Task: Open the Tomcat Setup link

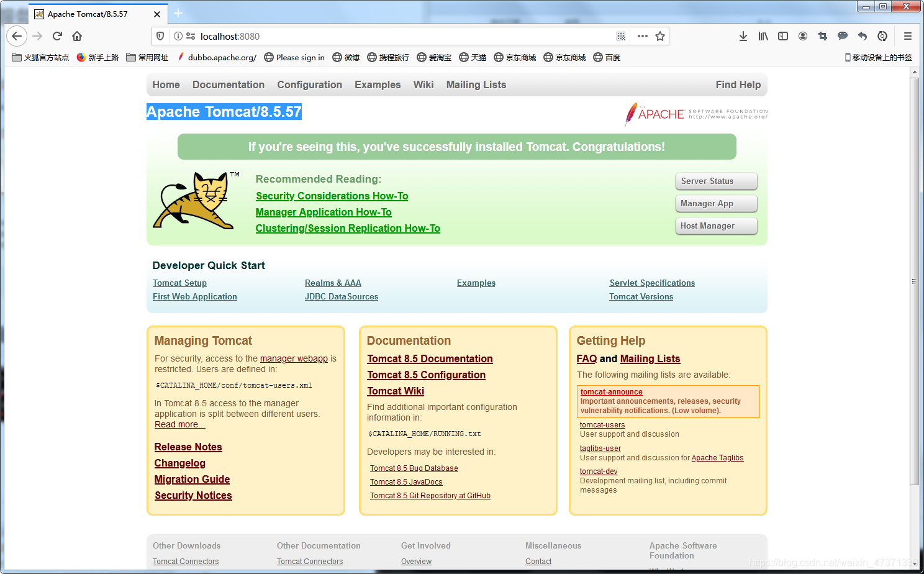Action: tap(179, 283)
